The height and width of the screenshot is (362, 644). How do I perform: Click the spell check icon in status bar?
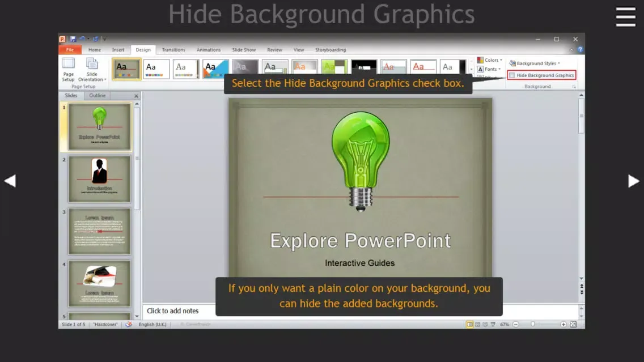pos(129,324)
